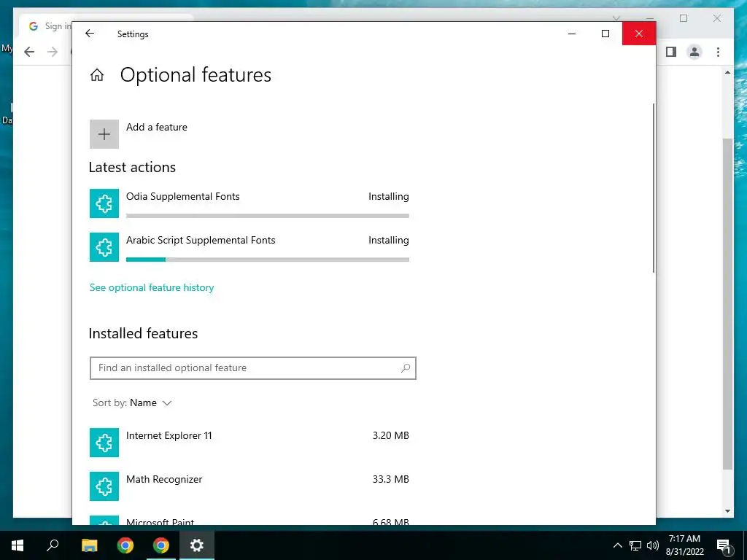Maximize the Settings window
The height and width of the screenshot is (560, 747).
point(605,34)
